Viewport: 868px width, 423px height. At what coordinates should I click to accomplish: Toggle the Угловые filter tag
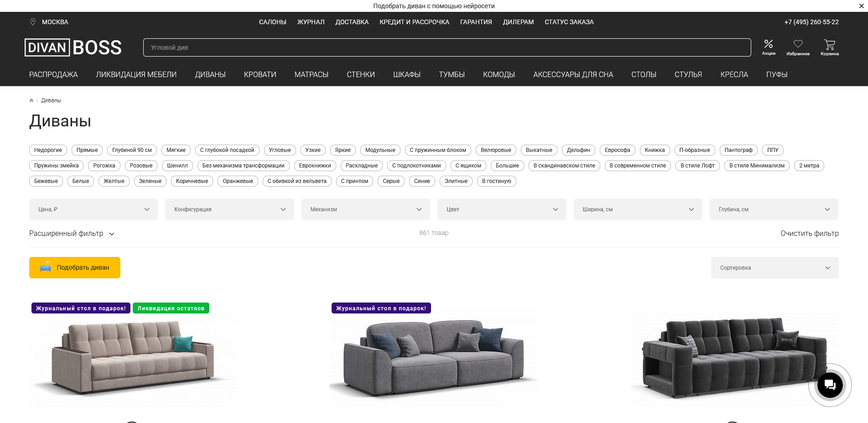coord(280,150)
